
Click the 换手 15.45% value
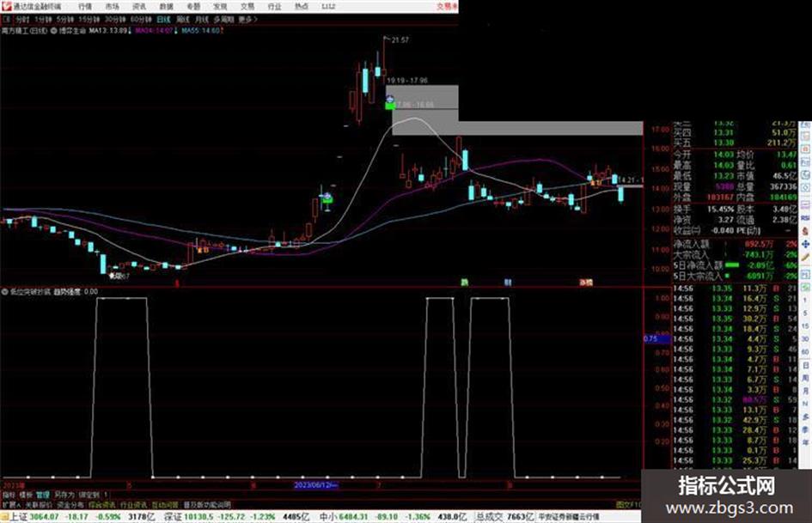tap(720, 210)
